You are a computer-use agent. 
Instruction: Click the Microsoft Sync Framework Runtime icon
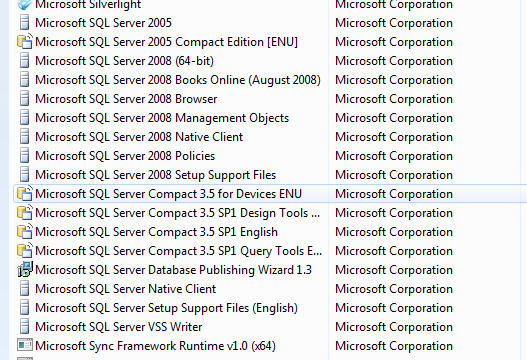click(25, 346)
